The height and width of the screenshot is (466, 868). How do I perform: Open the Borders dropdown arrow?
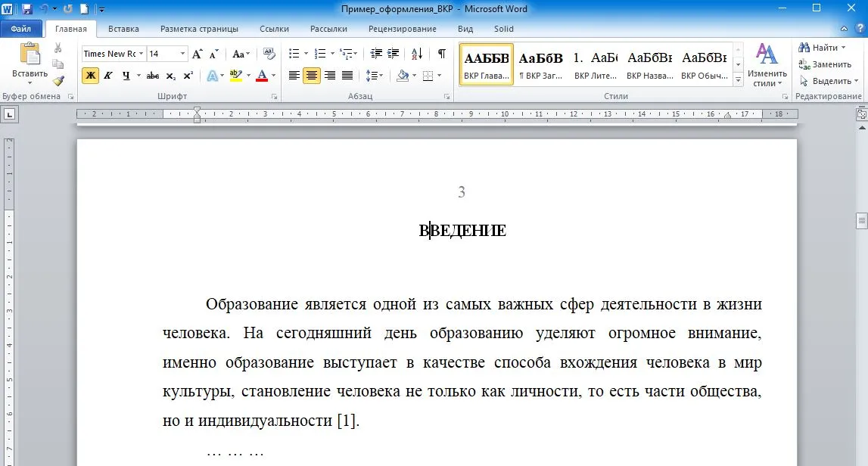440,76
